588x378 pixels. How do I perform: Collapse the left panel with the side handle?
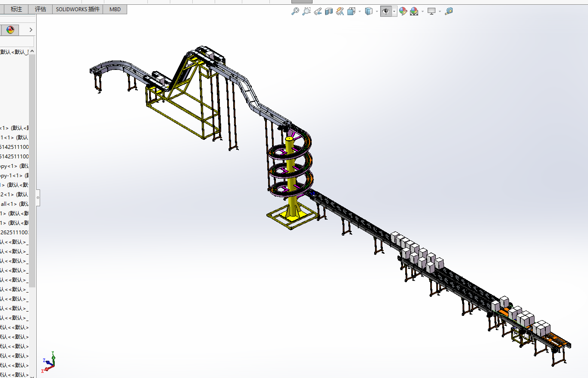tap(38, 198)
